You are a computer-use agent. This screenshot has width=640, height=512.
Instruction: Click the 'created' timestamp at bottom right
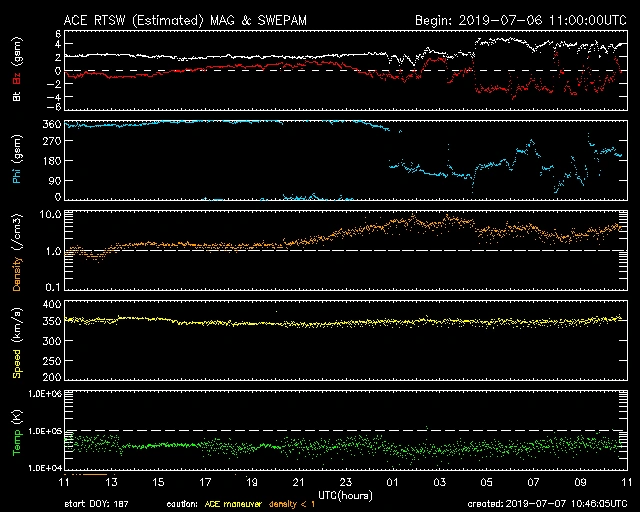pyautogui.click(x=546, y=504)
